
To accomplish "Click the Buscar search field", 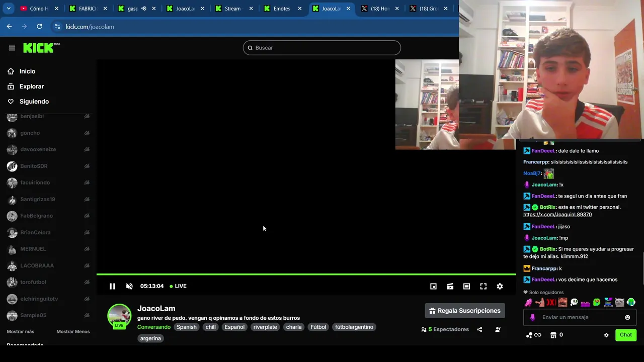I will 322,48.
